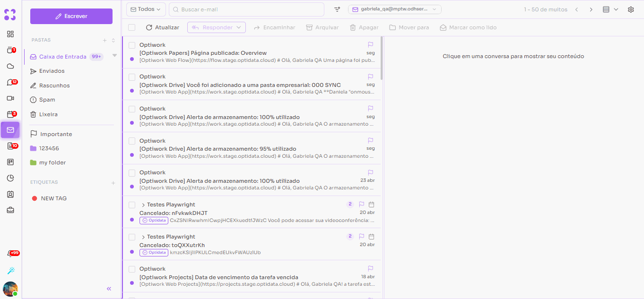This screenshot has width=644, height=299.
Task: Expand the Cancelado: toQXXutrKh conversation thread
Action: [x=143, y=237]
